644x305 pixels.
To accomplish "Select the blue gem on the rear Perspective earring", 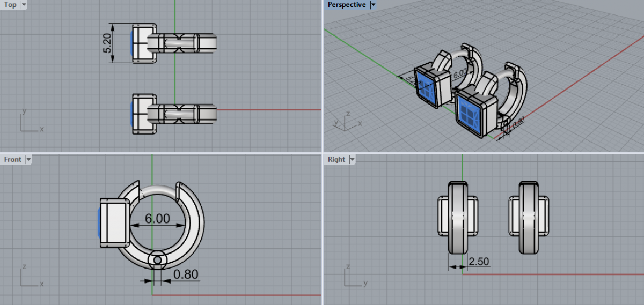I will pos(428,88).
